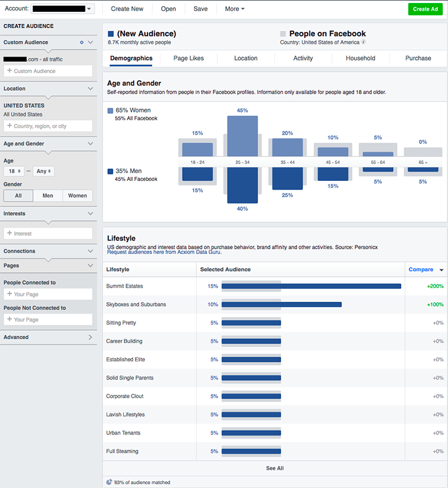Click the Women 18 - 24 bar

(x=197, y=149)
